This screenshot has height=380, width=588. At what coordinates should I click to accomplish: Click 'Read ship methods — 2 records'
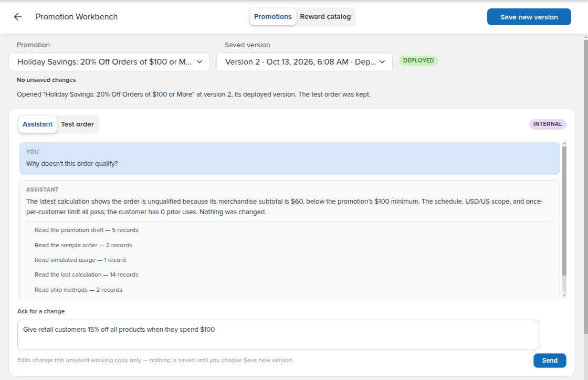[x=78, y=290]
